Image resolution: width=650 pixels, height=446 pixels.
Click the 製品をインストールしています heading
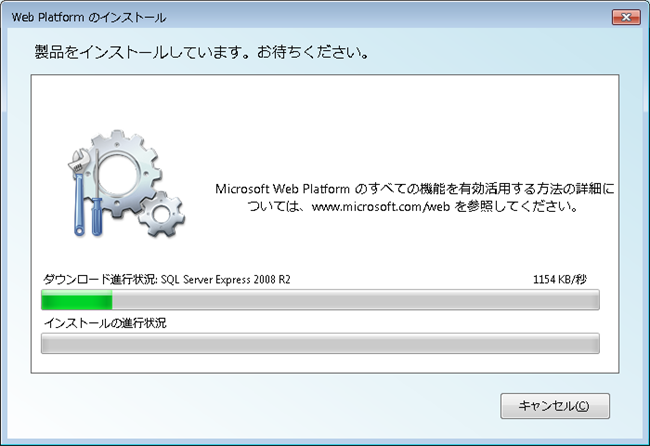click(x=201, y=52)
